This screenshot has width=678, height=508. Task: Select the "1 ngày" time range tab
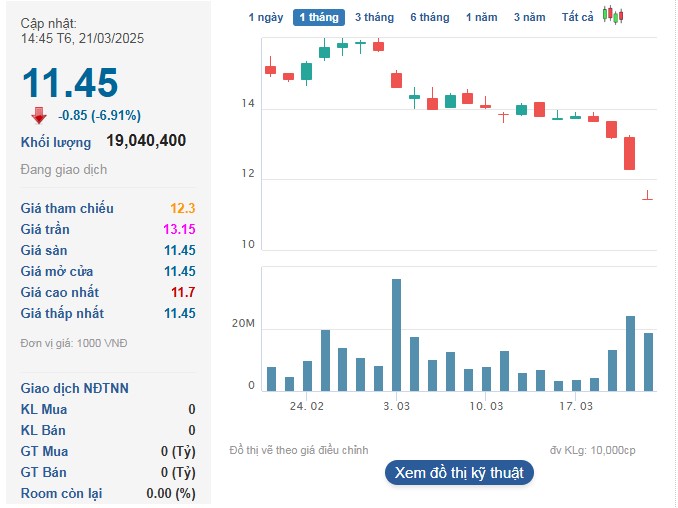click(x=265, y=17)
